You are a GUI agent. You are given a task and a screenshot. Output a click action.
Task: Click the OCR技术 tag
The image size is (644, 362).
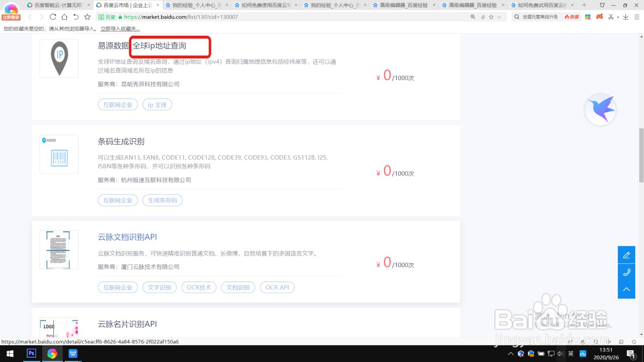pos(199,288)
